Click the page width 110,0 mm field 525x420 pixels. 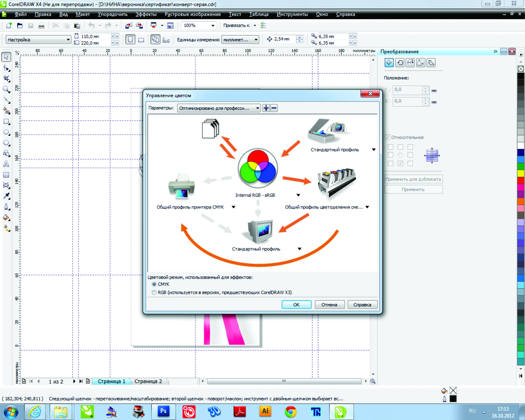click(96, 36)
